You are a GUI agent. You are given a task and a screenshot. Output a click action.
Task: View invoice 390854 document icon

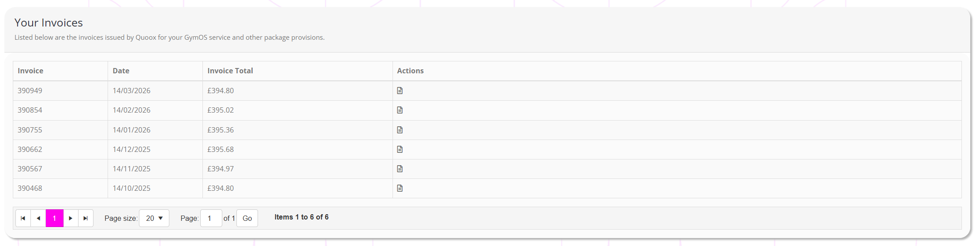400,110
